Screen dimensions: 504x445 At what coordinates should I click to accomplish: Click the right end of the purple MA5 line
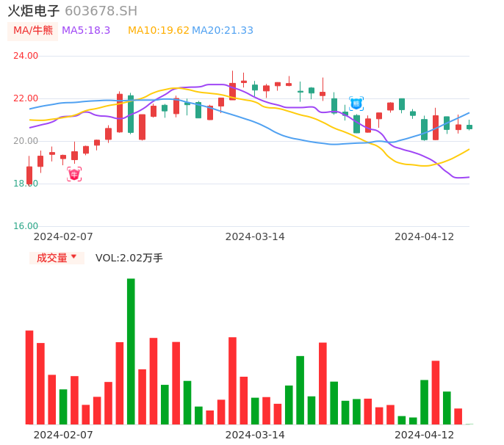click(467, 177)
